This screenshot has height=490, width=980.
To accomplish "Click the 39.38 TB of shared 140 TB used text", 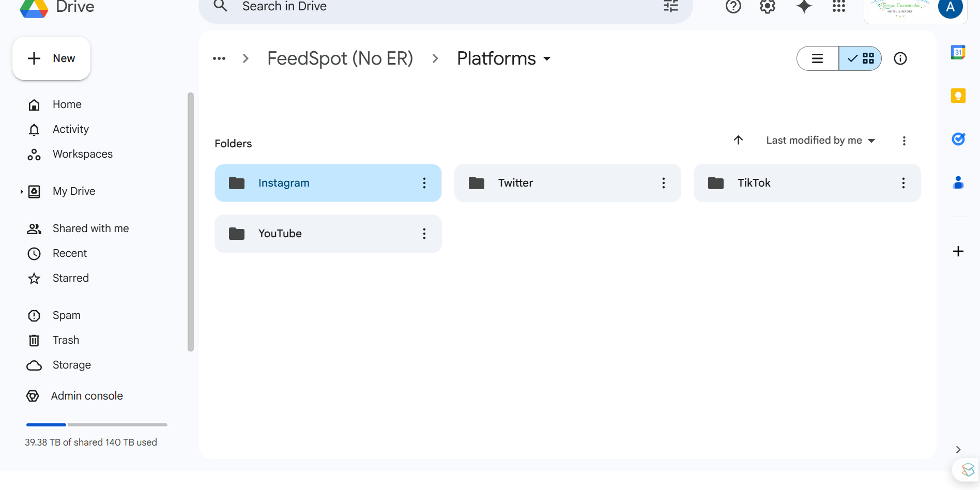I will click(91, 442).
